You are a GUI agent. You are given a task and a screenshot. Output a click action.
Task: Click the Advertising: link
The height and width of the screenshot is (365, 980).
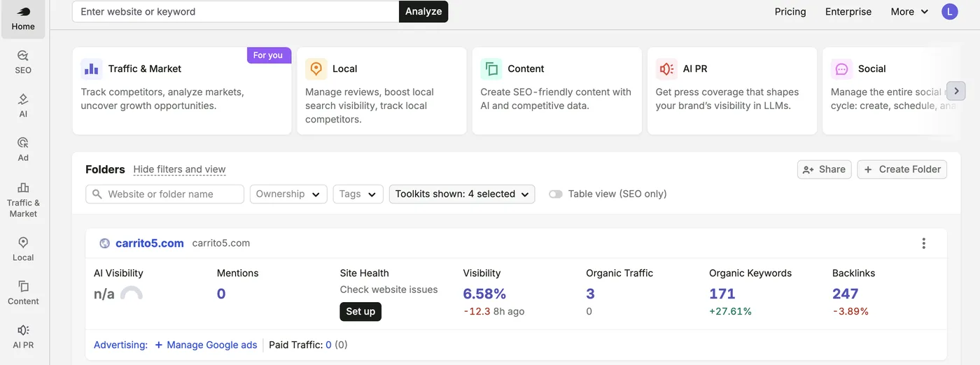pyautogui.click(x=121, y=345)
